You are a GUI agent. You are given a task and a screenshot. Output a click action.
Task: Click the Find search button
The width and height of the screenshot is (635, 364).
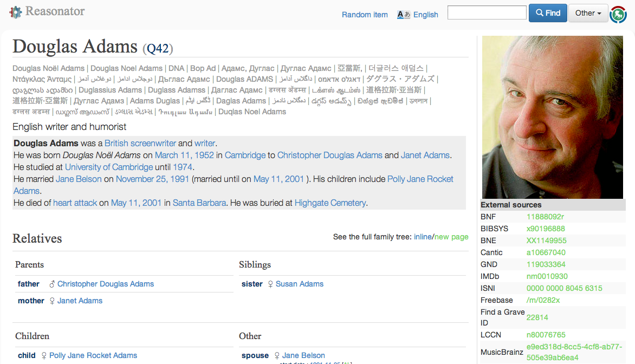tap(548, 13)
